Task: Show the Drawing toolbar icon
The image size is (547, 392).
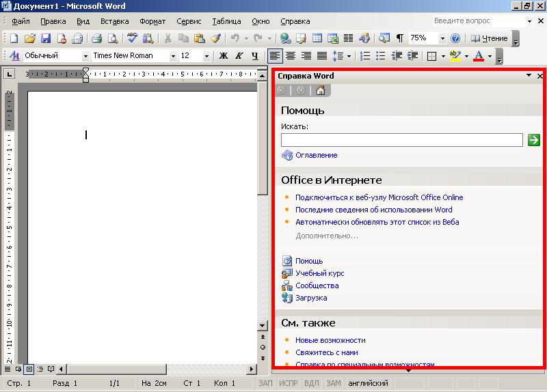Action: [364, 38]
